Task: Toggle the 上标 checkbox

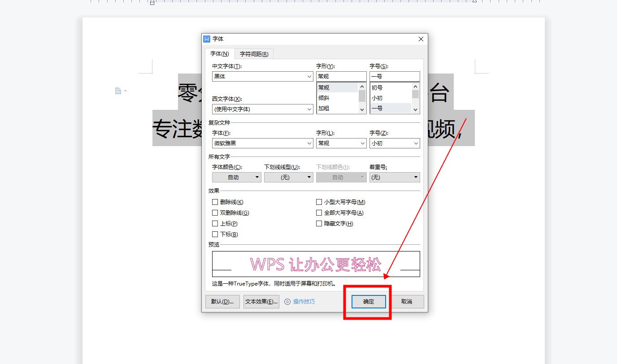Action: click(x=215, y=224)
